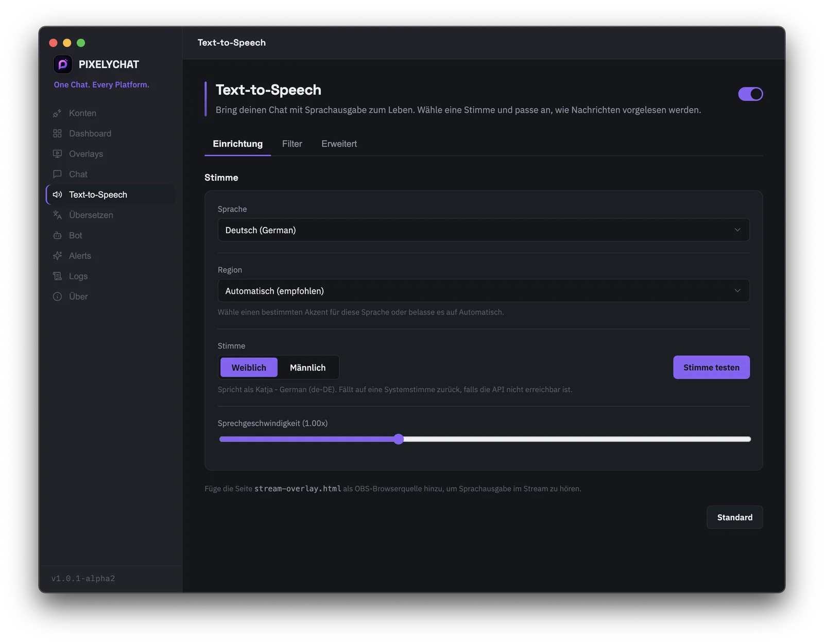The height and width of the screenshot is (644, 824).
Task: Open the Übersetzen page
Action: (110, 215)
